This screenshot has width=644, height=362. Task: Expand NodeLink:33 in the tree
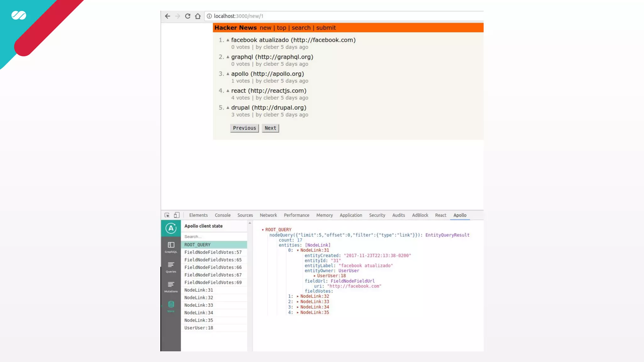click(x=297, y=302)
